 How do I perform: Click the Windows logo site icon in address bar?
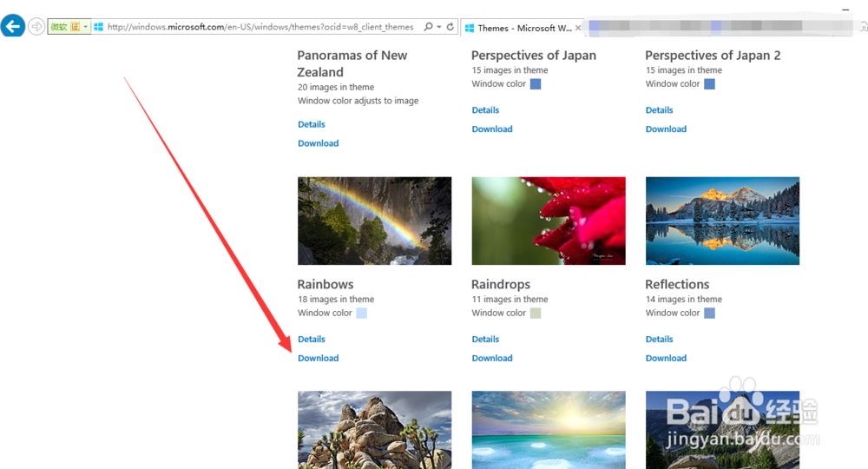[99, 27]
